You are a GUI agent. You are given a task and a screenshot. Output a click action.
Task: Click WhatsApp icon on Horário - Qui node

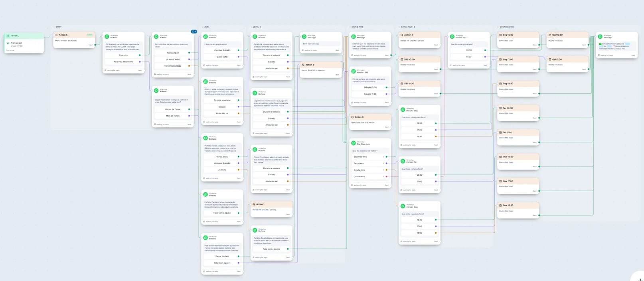[452, 36]
